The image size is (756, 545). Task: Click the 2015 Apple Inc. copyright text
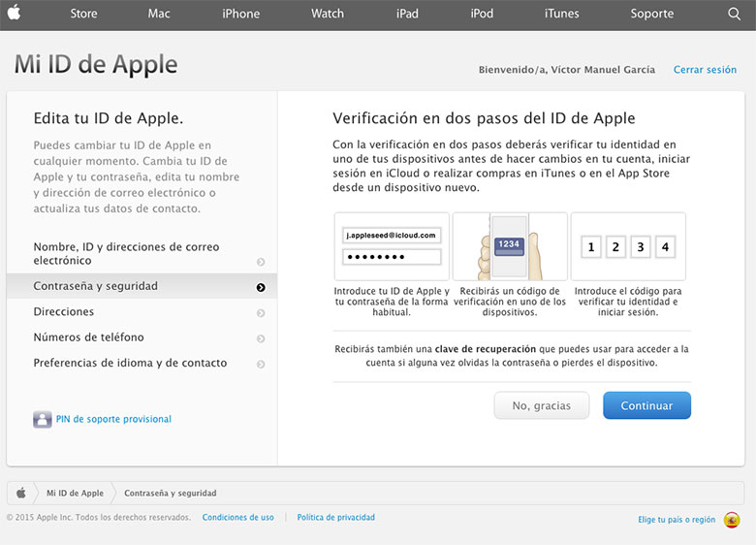click(x=99, y=517)
